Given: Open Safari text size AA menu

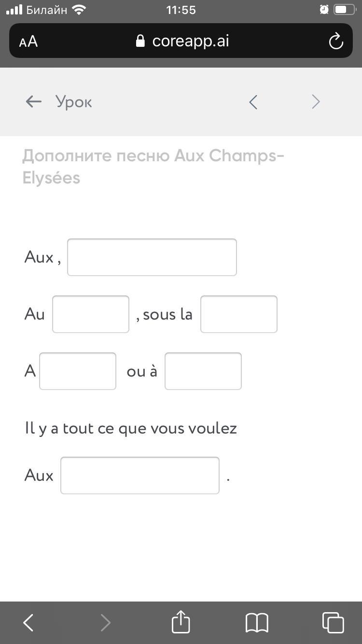Looking at the screenshot, I should (28, 42).
